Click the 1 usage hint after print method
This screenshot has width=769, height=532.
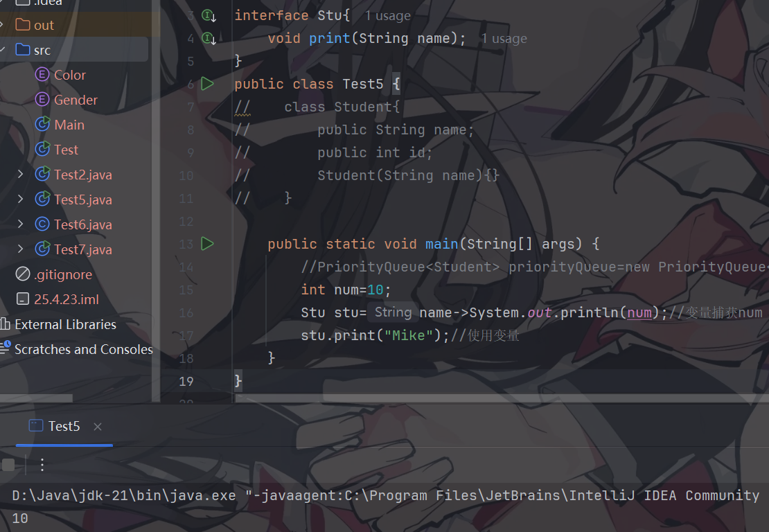[504, 39]
